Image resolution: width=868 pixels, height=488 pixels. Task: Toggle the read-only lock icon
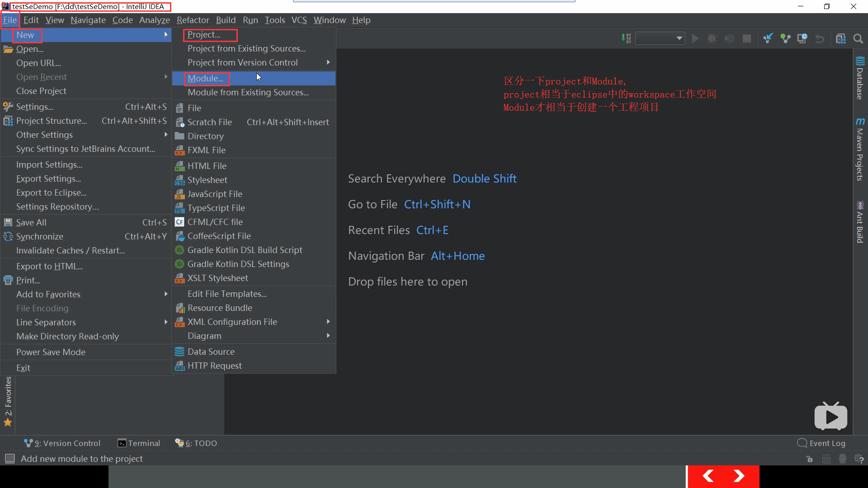[809, 459]
